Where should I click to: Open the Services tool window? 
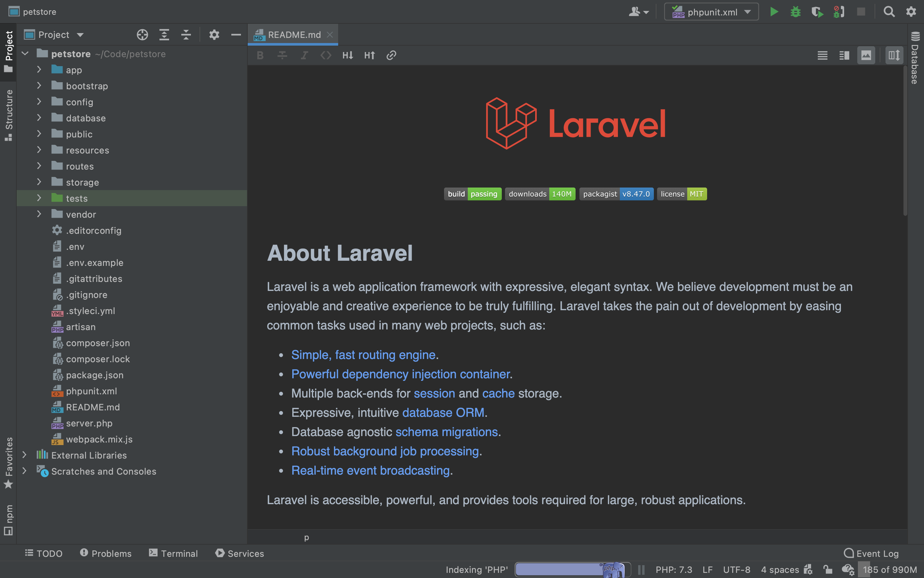point(239,553)
